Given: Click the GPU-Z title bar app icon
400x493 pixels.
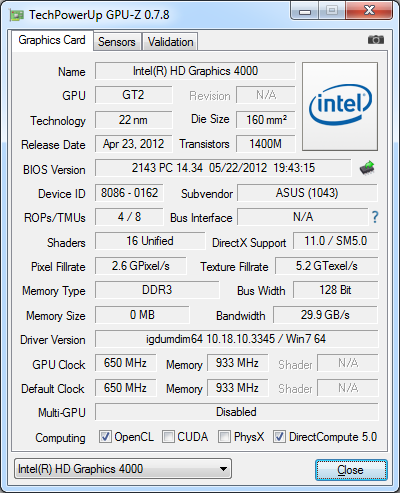Looking at the screenshot, I should click(x=17, y=15).
